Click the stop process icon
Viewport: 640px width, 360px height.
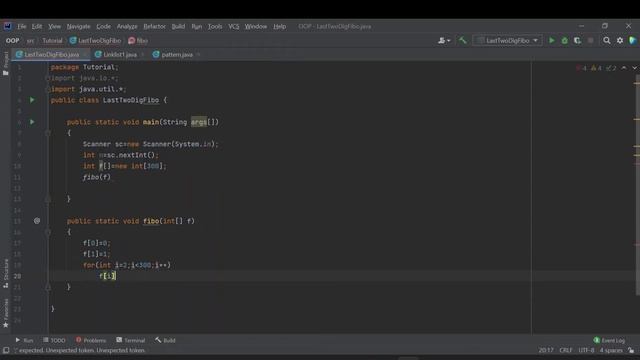pos(590,41)
